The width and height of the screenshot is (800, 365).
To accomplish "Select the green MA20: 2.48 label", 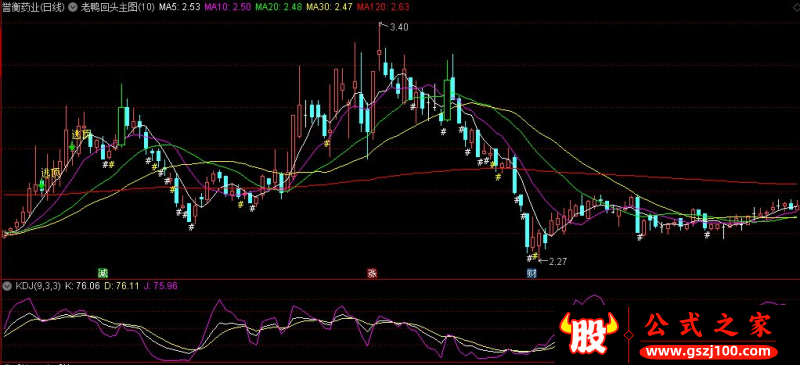I will point(278,8).
